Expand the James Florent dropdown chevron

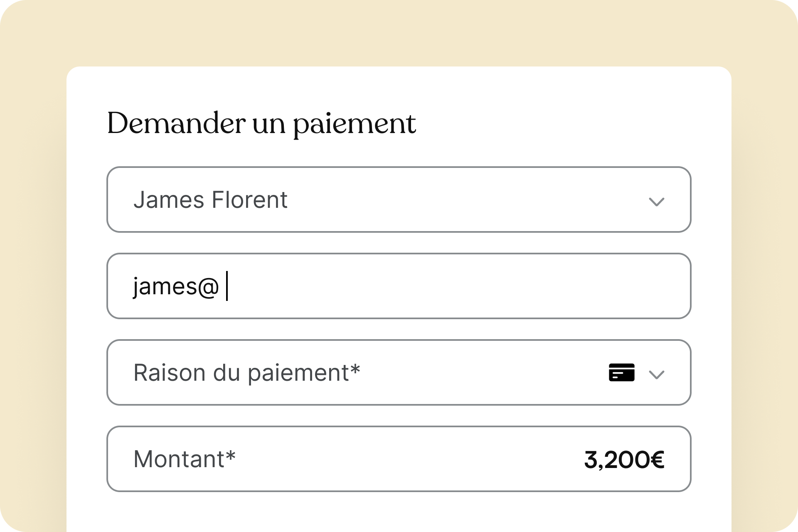(657, 202)
